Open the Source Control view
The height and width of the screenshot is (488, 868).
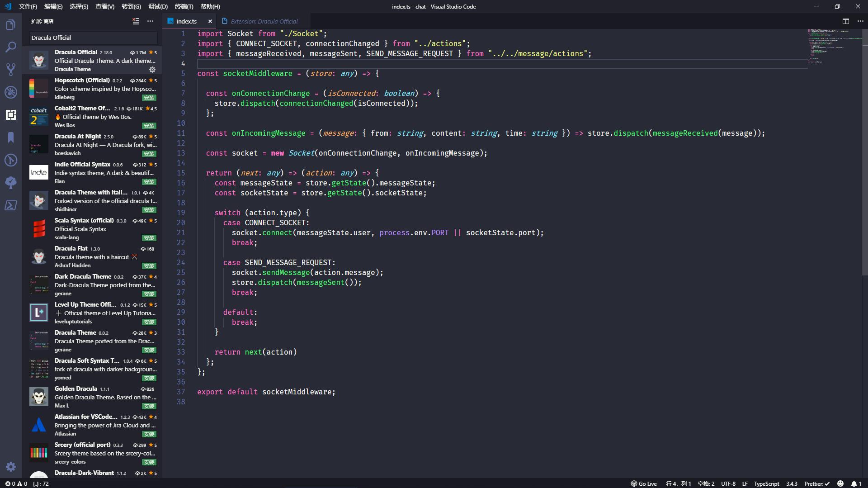[11, 70]
